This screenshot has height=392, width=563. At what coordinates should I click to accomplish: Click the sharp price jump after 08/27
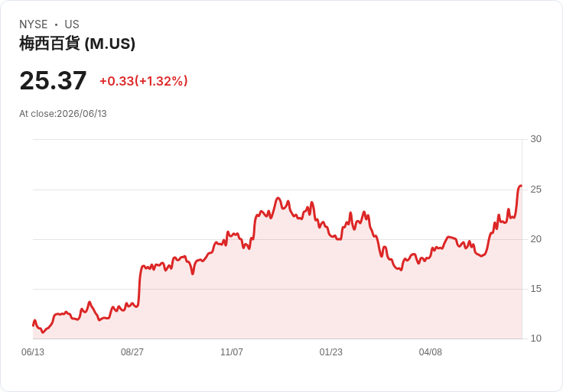click(x=139, y=285)
